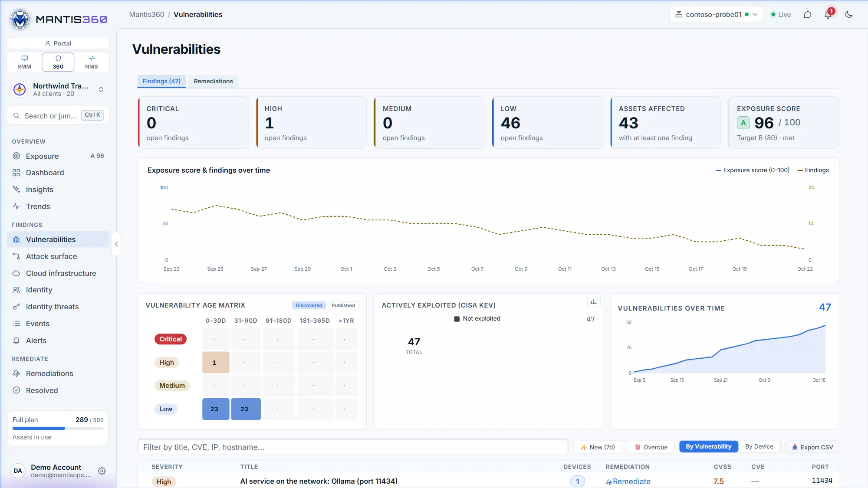Click the High 0-30D matrix cell

click(x=216, y=363)
